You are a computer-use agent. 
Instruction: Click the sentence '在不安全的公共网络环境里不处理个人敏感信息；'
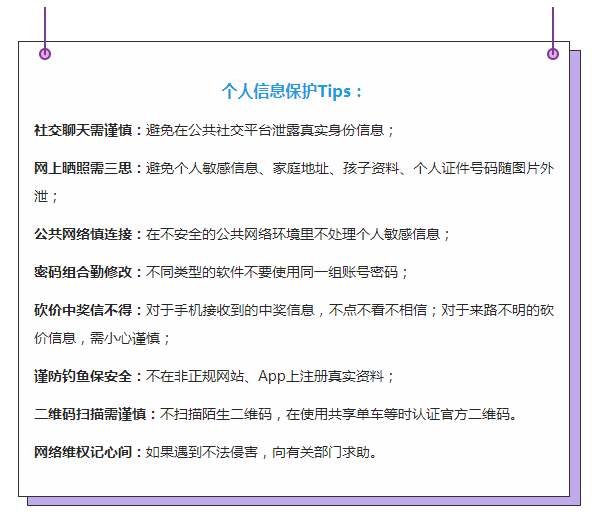click(x=298, y=234)
